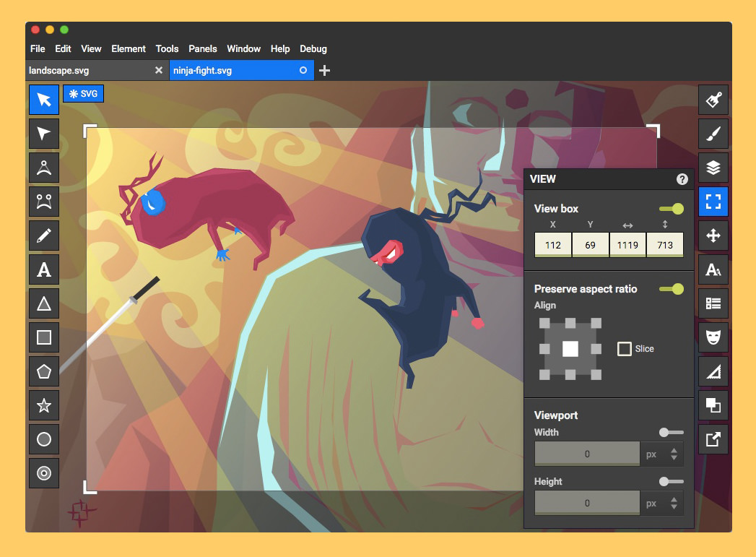The image size is (756, 557).
Task: Open the Layers panel icon
Action: [713, 168]
